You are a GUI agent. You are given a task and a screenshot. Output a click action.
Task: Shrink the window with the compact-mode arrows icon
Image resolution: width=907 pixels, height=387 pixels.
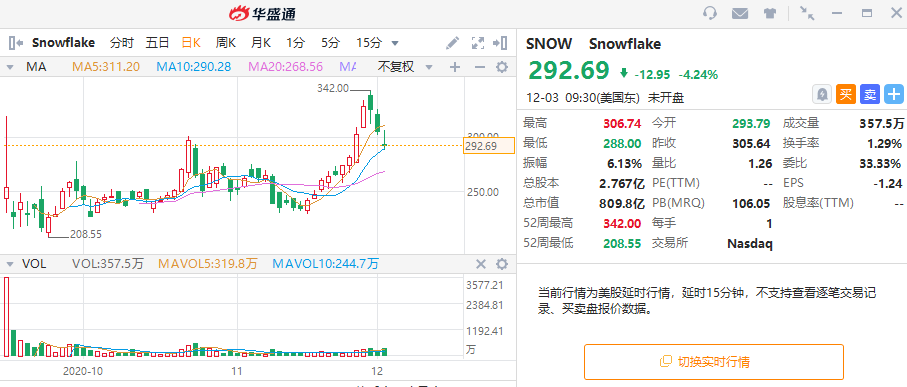tap(807, 13)
